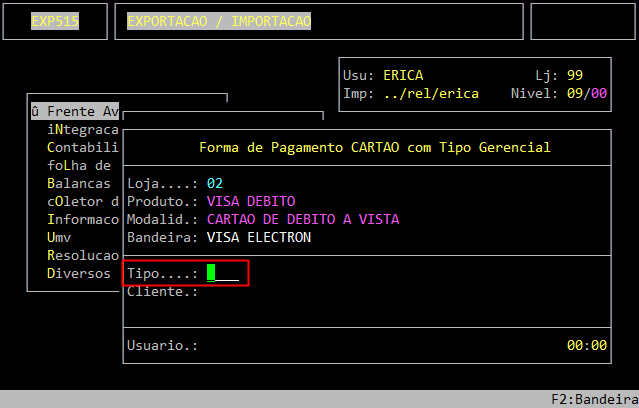Click the Tipo input field
Screen dimensions: 639x408
[x=223, y=273]
